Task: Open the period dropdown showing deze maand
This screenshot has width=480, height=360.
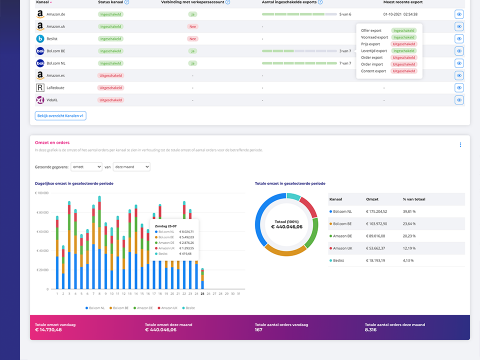Action: pos(132,167)
